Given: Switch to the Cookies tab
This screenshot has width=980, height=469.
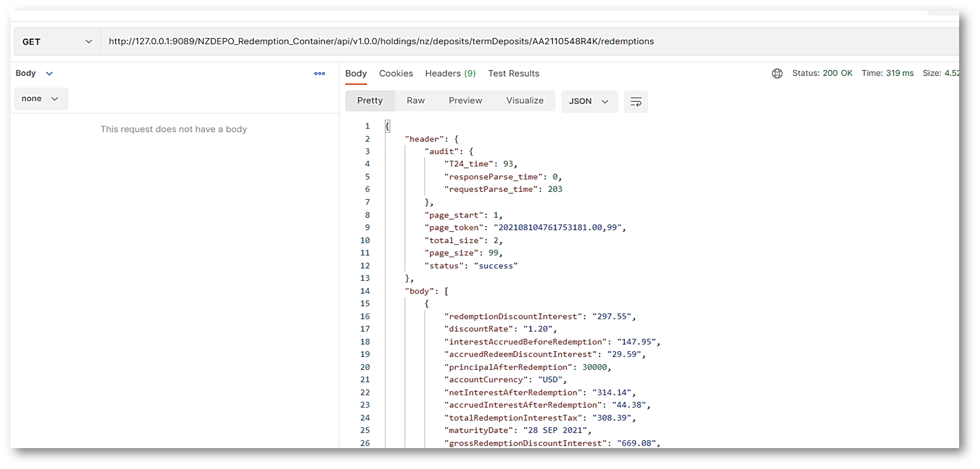Looking at the screenshot, I should click(396, 74).
